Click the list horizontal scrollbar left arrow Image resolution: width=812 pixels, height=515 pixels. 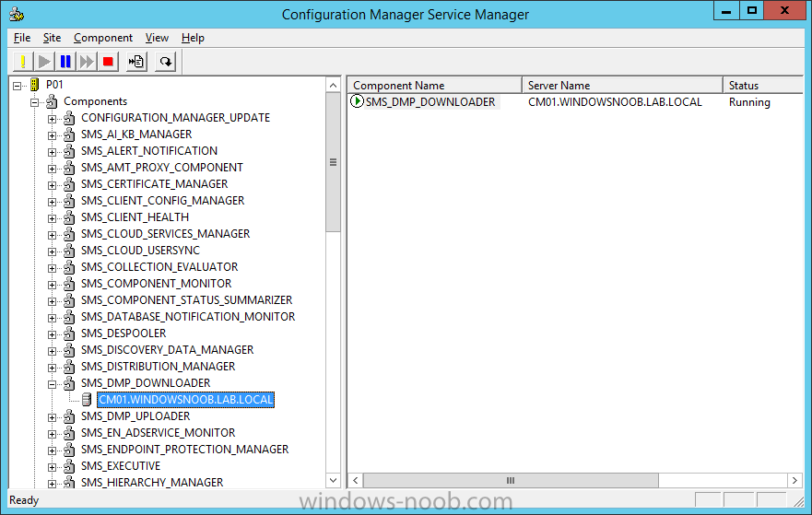click(355, 480)
